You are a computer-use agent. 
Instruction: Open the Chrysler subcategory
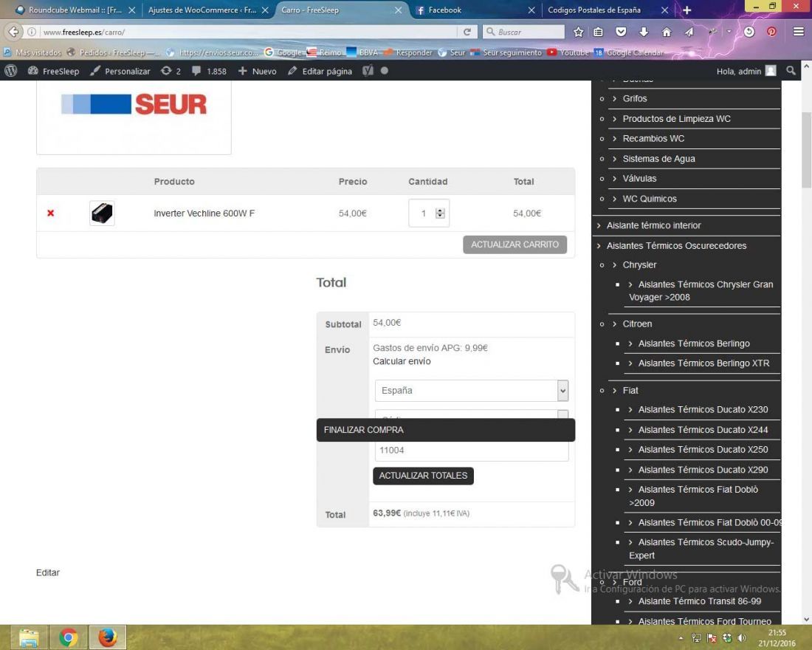[639, 265]
